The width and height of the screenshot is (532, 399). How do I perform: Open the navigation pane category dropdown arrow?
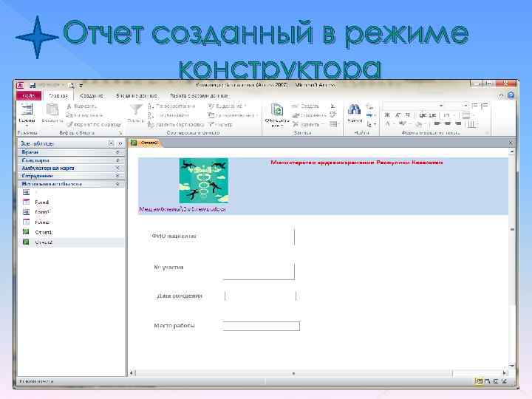[x=111, y=143]
